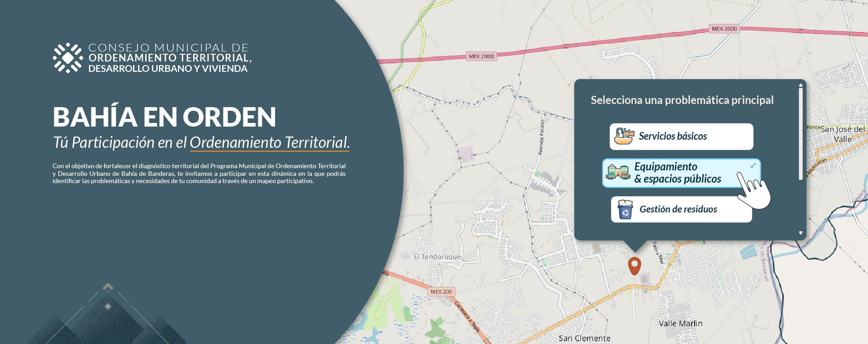Select the Servicios básicos option
This screenshot has width=868, height=344.
pyautogui.click(x=681, y=137)
